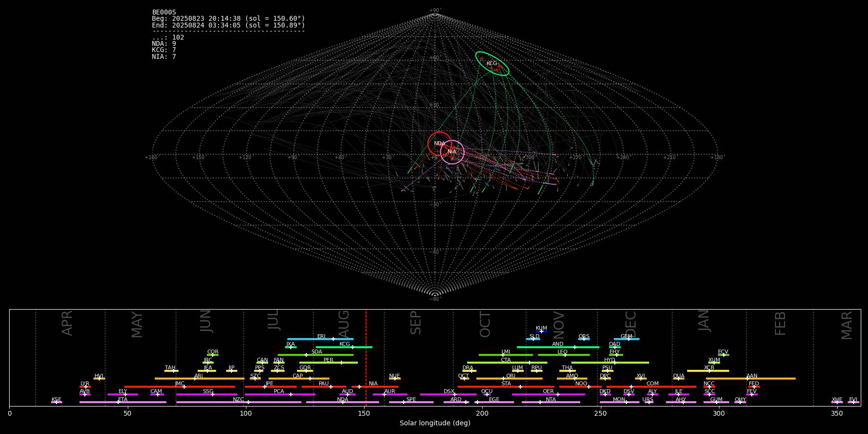Click the EVI shower label in the timeline
Image resolution: width=868 pixels, height=434 pixels.
[853, 400]
